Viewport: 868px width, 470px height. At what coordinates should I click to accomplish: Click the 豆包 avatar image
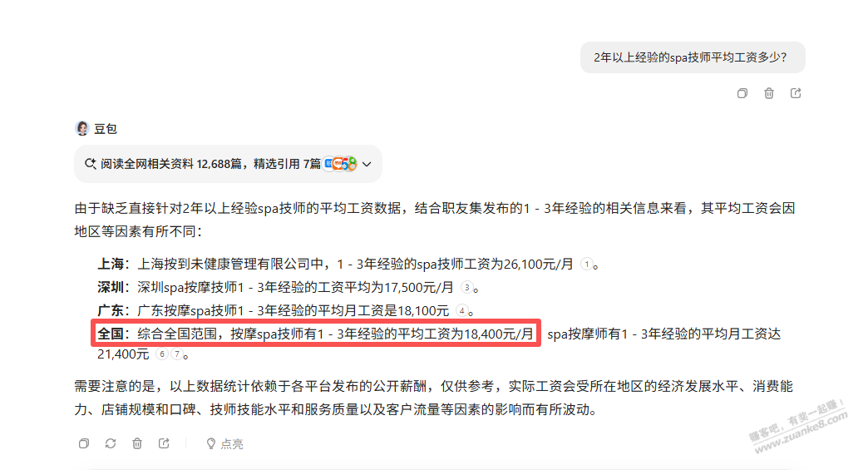(82, 128)
